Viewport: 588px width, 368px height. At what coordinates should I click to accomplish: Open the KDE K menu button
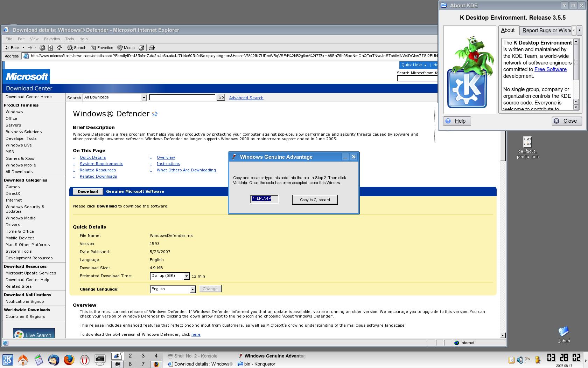8,360
